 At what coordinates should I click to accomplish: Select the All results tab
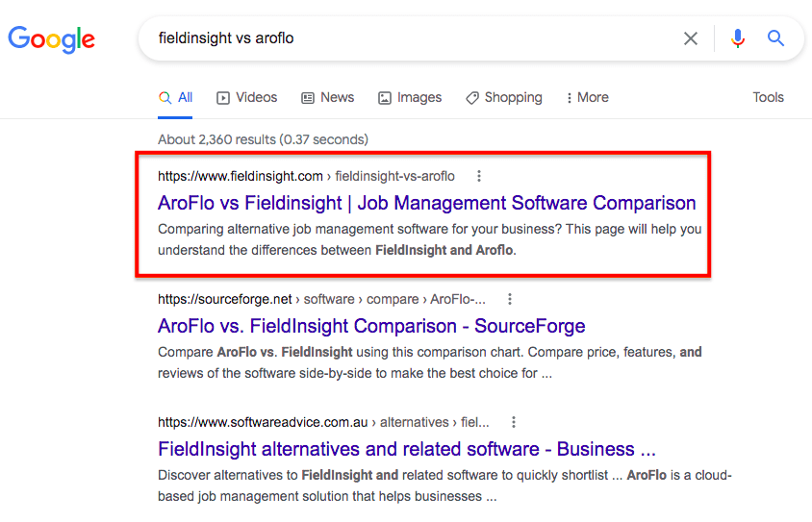[175, 97]
